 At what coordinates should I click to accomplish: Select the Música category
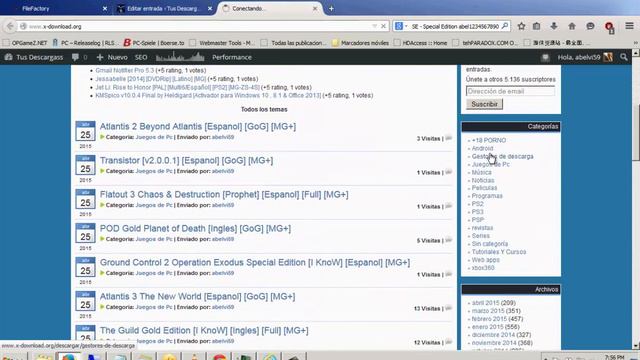coord(482,172)
